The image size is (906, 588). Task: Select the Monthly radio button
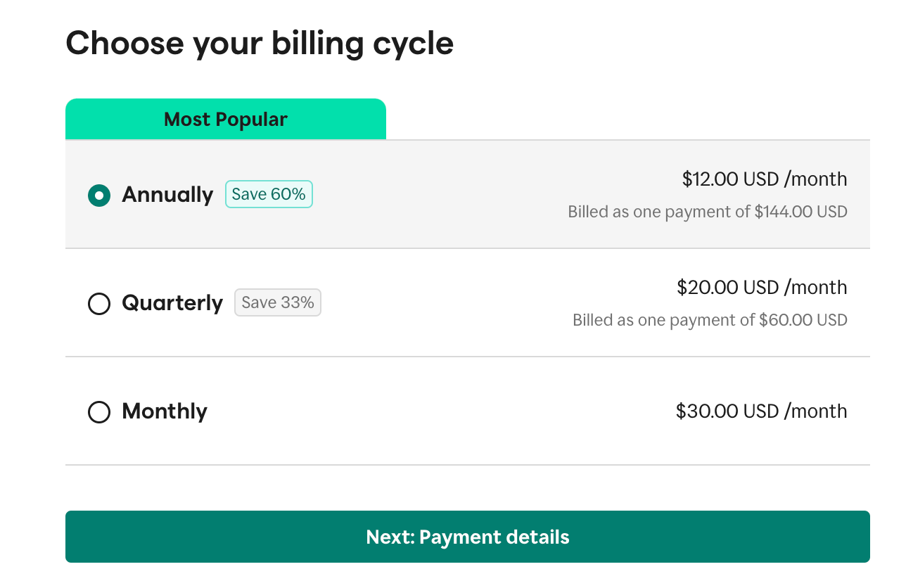pos(99,412)
